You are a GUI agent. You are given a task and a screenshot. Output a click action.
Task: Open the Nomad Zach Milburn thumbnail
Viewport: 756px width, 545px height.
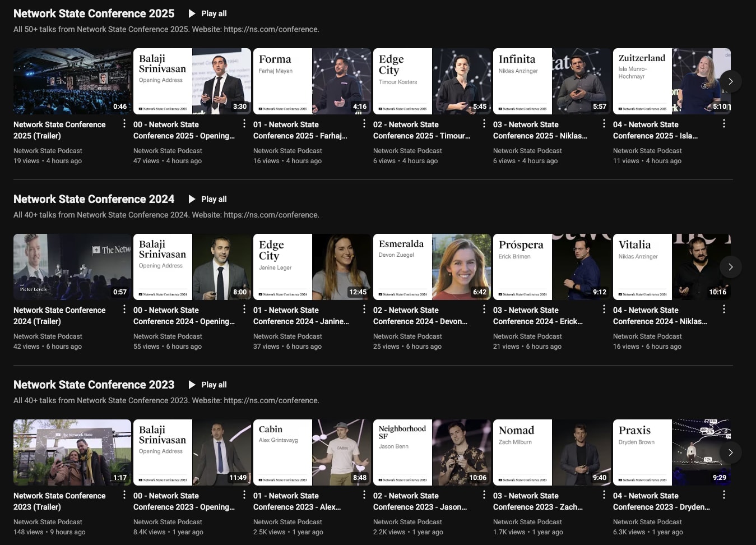[x=552, y=452]
